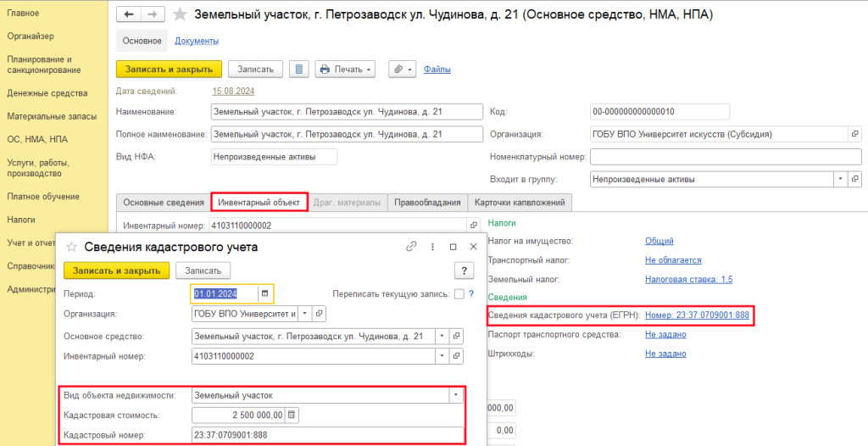Open Паспорт транспортного средства Не задано link
This screenshot has width=868, height=446.
tap(665, 334)
